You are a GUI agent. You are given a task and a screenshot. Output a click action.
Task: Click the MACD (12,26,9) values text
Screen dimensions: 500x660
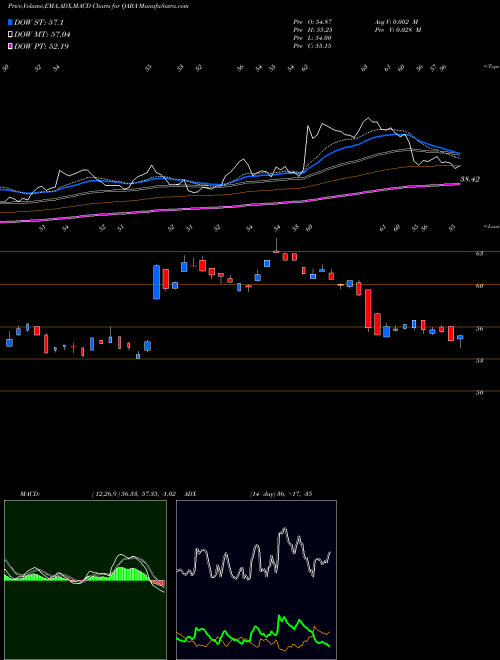pyautogui.click(x=133, y=494)
